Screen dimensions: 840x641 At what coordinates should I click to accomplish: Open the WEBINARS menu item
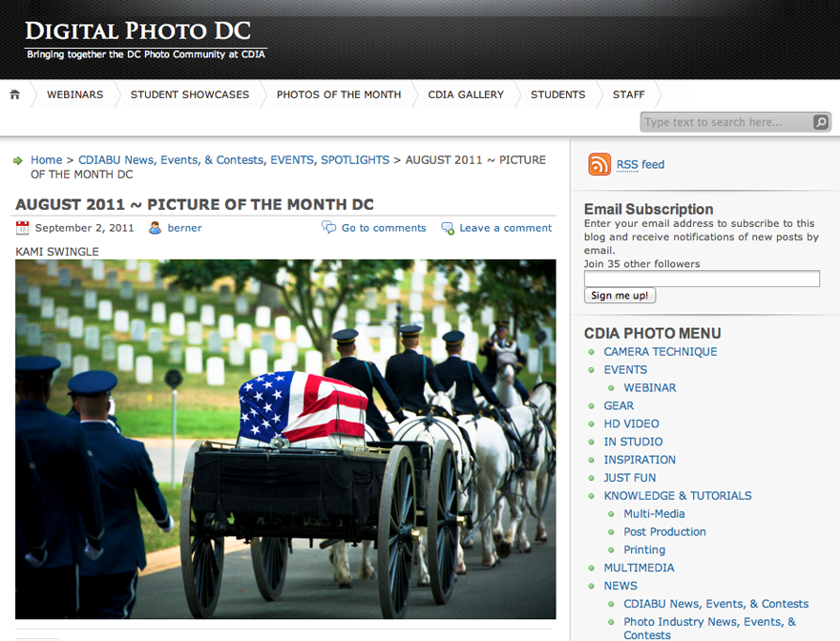coord(75,94)
